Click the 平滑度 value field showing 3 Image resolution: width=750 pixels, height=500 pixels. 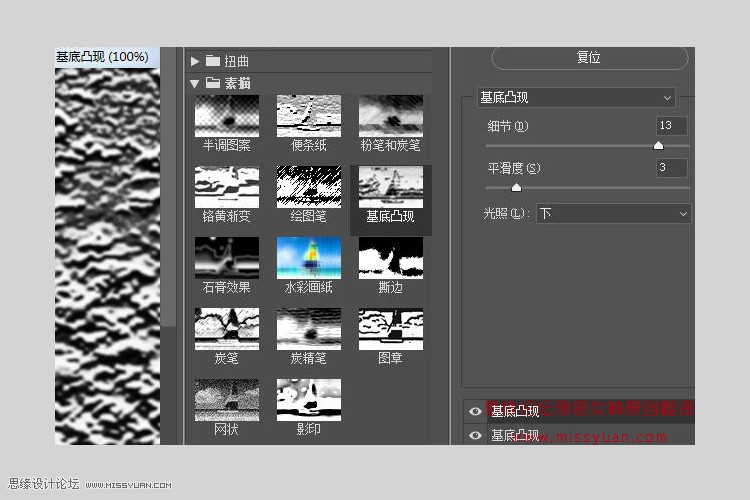(672, 168)
